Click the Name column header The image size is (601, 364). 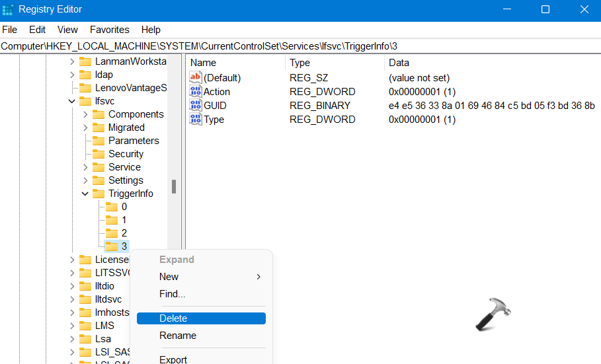[x=204, y=63]
